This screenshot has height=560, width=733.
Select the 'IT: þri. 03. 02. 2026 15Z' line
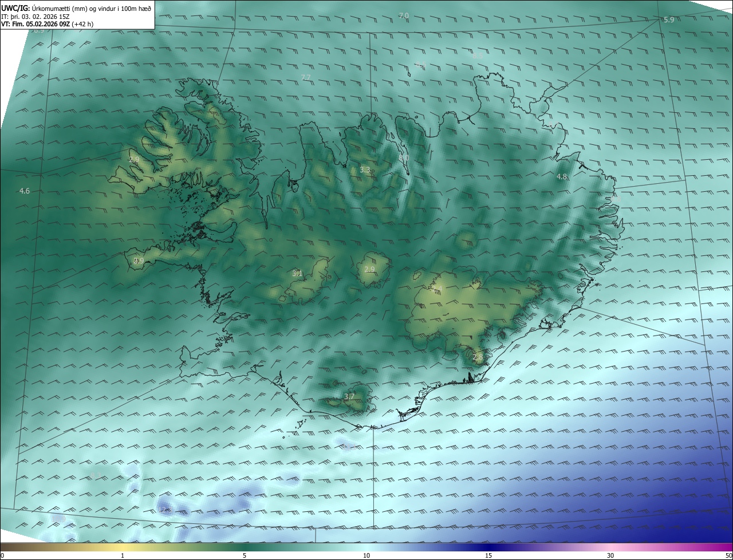pos(36,16)
